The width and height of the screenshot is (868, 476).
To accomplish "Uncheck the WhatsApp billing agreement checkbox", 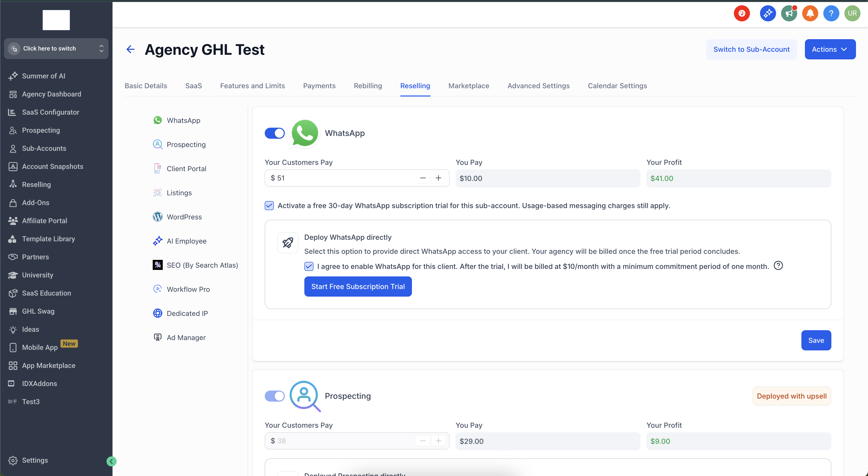I will point(309,266).
